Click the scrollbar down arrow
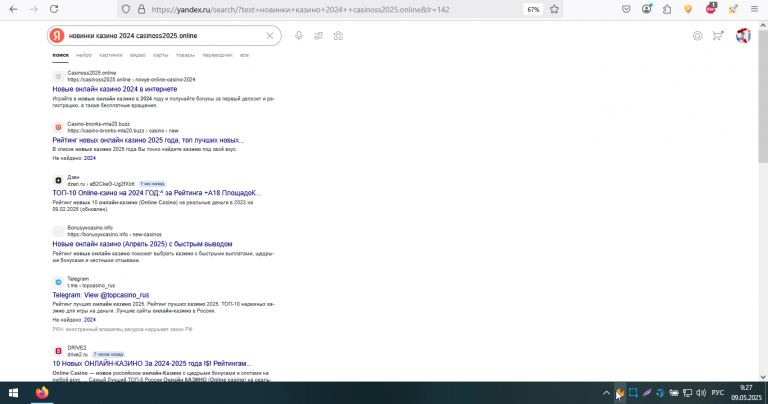 point(763,377)
